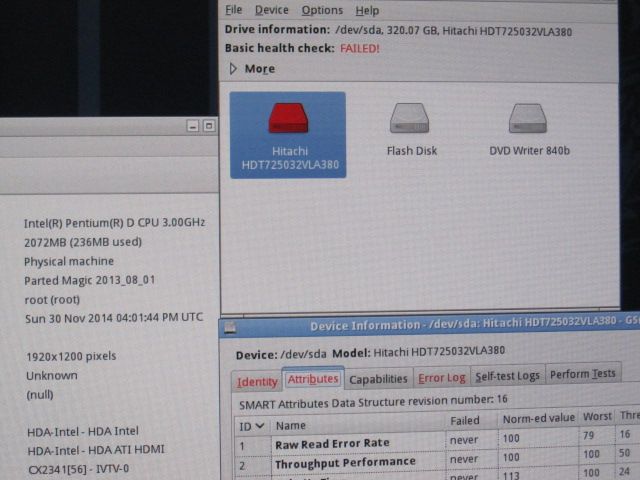Switch to the Perform Tests tab
Screen dimensions: 640x480
coord(582,373)
